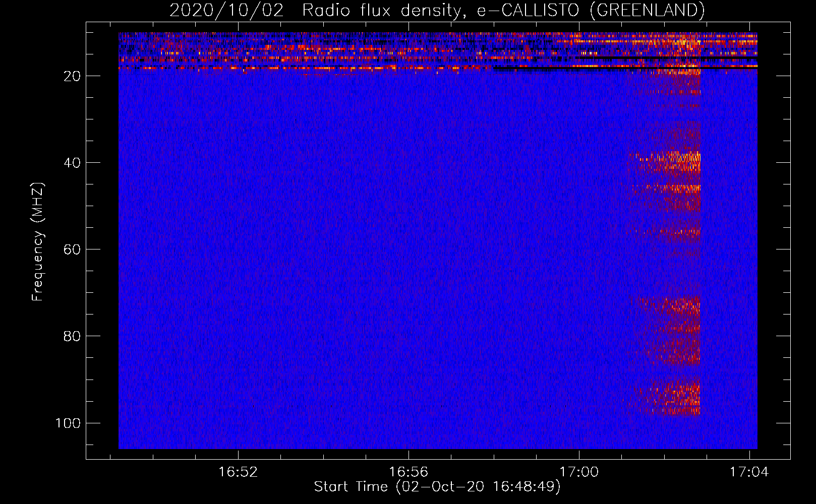Image resolution: width=816 pixels, height=504 pixels.
Task: Click the 16:52 time tick label
Action: [238, 472]
